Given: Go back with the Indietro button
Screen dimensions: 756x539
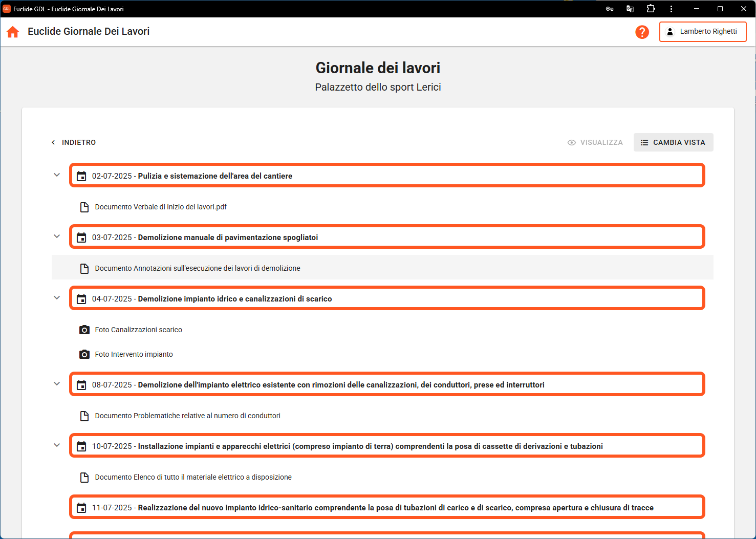Looking at the screenshot, I should 74,142.
